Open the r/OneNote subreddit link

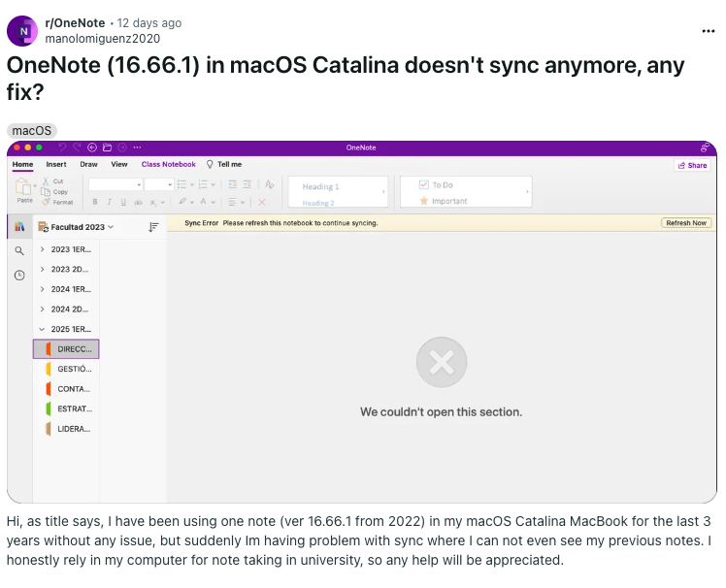click(x=75, y=23)
